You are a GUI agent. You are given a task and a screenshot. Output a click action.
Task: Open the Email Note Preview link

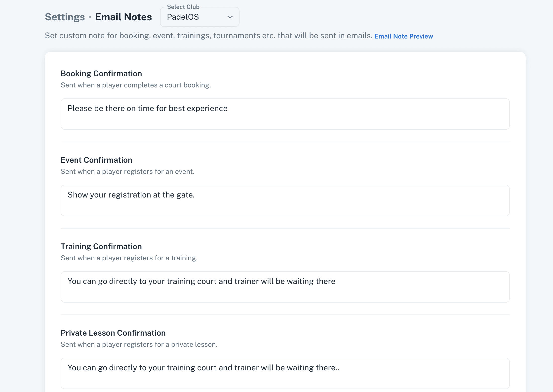pyautogui.click(x=404, y=36)
